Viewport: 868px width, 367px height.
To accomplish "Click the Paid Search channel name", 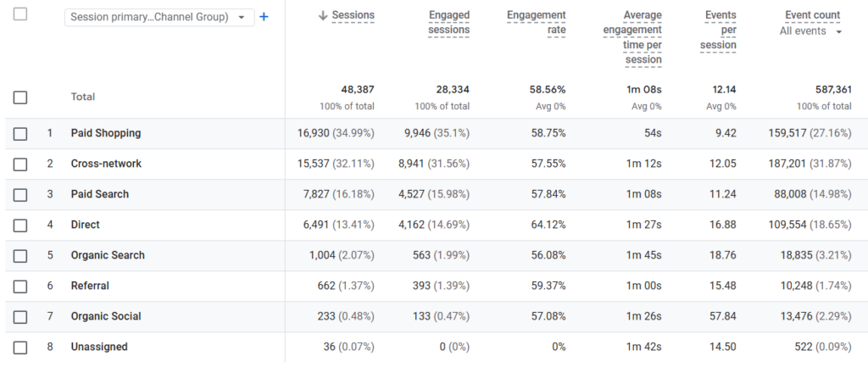I will [100, 194].
